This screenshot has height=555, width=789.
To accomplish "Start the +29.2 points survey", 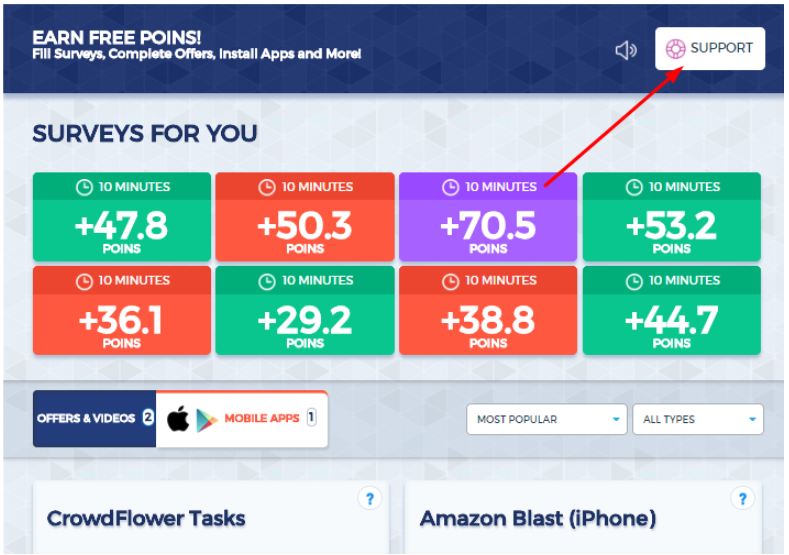I will 305,310.
